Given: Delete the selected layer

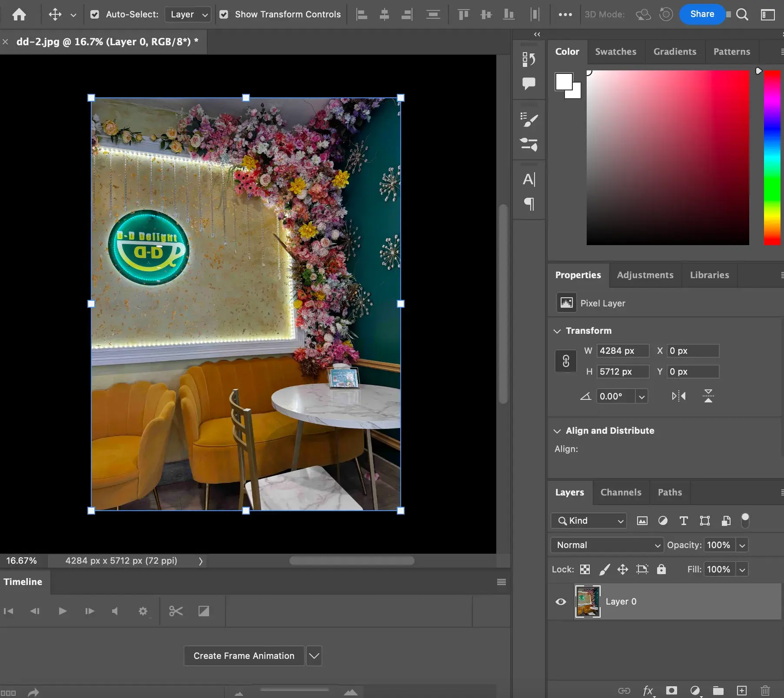Looking at the screenshot, I should (x=764, y=691).
